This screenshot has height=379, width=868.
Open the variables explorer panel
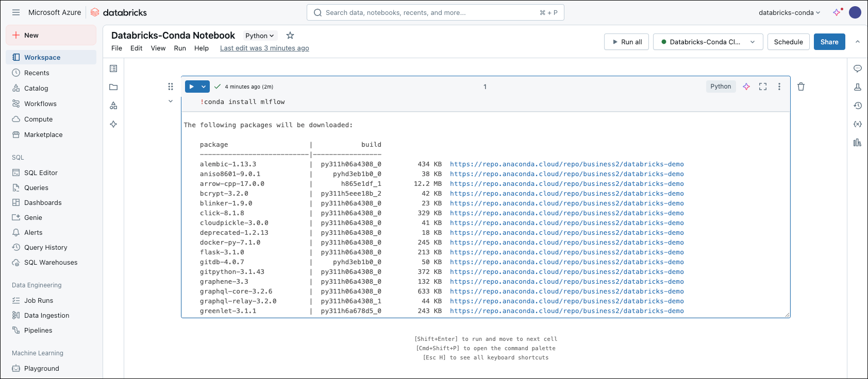(x=858, y=124)
